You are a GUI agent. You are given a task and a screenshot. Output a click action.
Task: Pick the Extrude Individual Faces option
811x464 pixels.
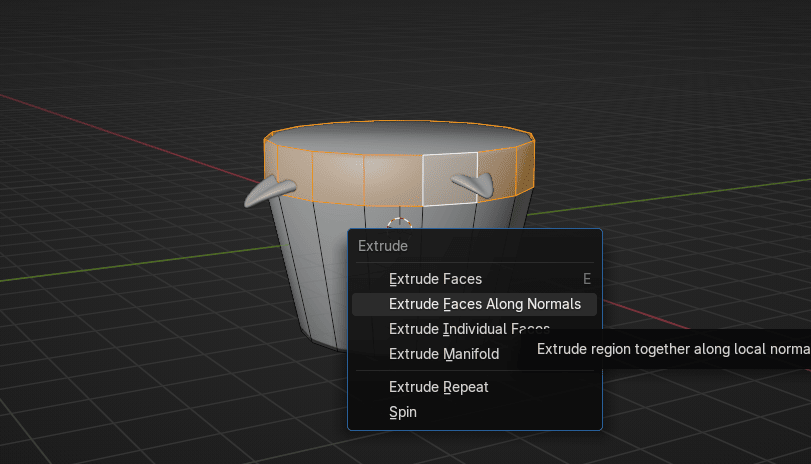click(x=468, y=329)
